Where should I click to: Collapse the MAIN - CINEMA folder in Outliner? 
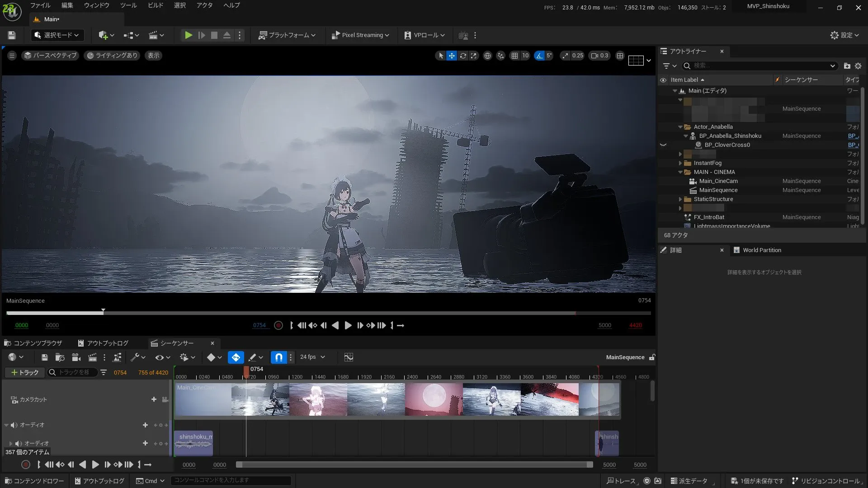click(681, 172)
